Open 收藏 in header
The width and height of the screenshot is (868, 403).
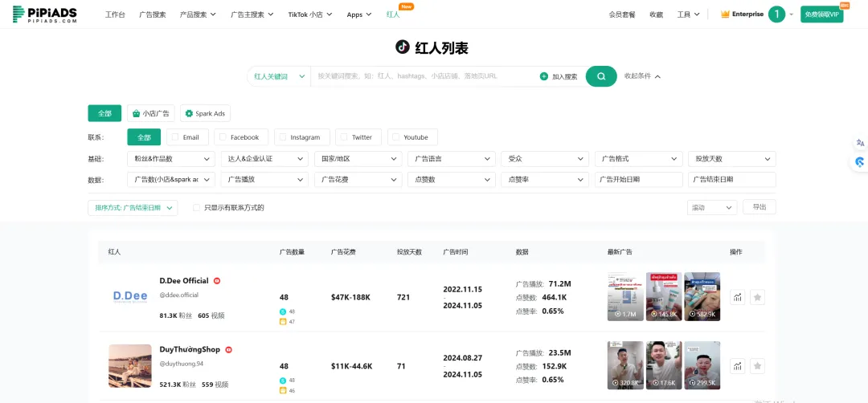tap(656, 14)
